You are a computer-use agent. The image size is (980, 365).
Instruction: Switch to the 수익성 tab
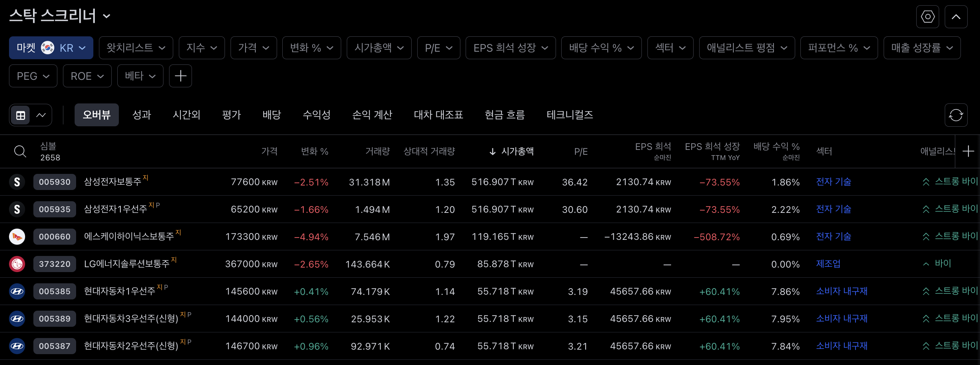click(x=316, y=115)
